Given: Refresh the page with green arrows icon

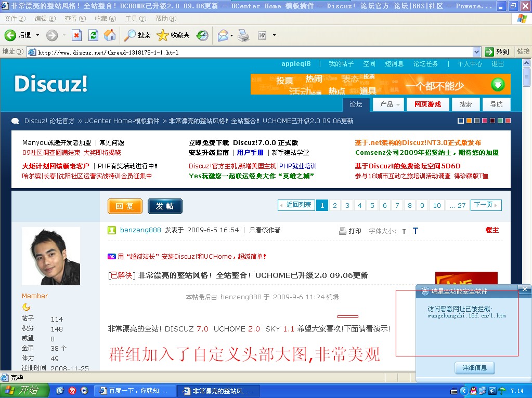Looking at the screenshot, I should [93, 35].
